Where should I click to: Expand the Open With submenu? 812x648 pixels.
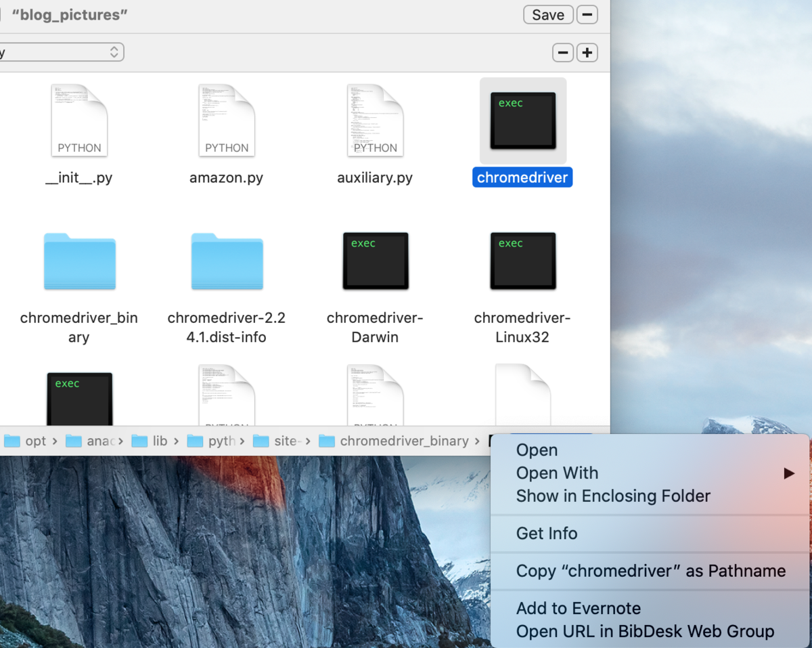coord(650,473)
